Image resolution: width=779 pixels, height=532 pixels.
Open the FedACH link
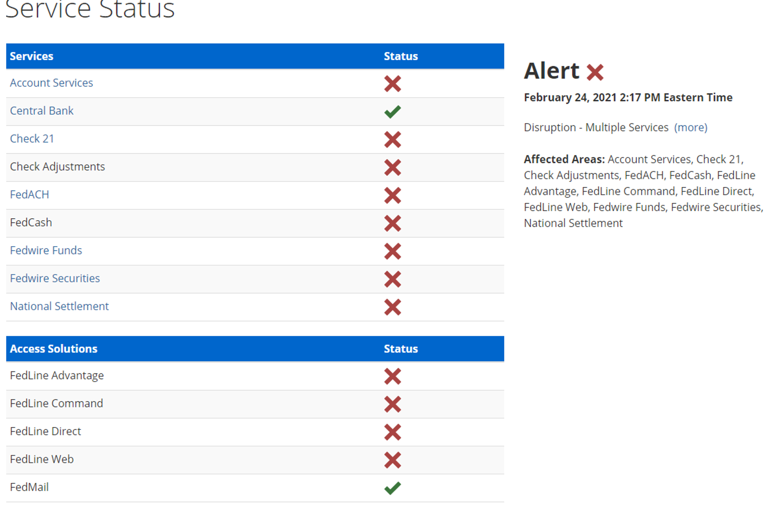pyautogui.click(x=30, y=195)
